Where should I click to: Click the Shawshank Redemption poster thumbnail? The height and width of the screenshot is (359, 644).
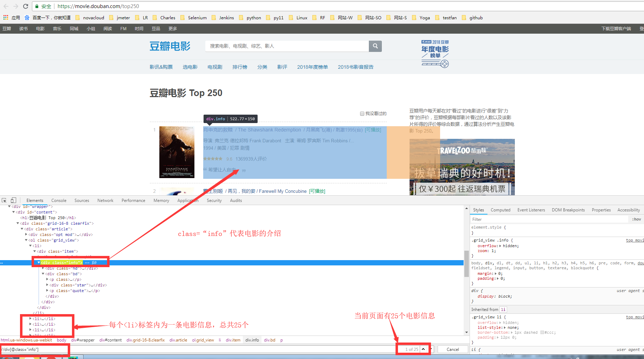tap(177, 152)
